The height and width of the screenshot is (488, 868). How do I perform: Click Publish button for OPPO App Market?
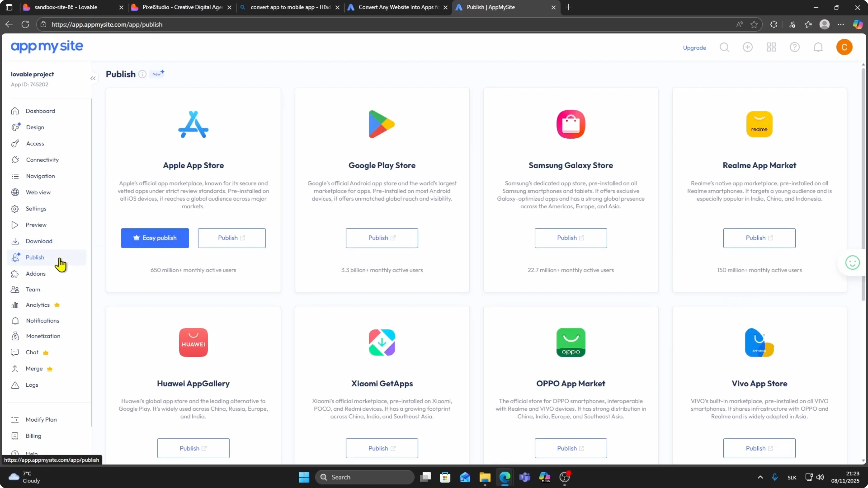coord(571,448)
